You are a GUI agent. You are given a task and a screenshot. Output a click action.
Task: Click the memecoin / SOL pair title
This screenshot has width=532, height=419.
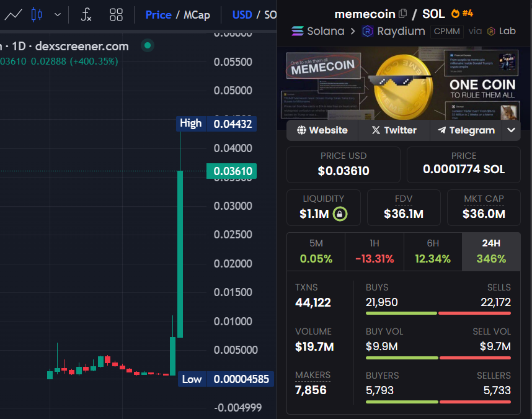[x=389, y=14]
